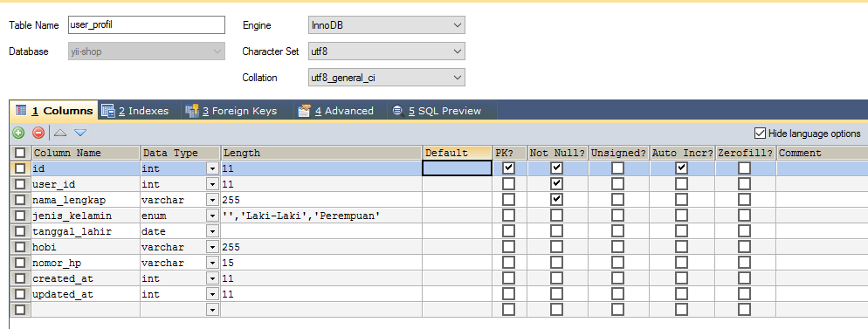Switch to the 2 Indexes tab
This screenshot has height=329, width=868.
(x=135, y=111)
